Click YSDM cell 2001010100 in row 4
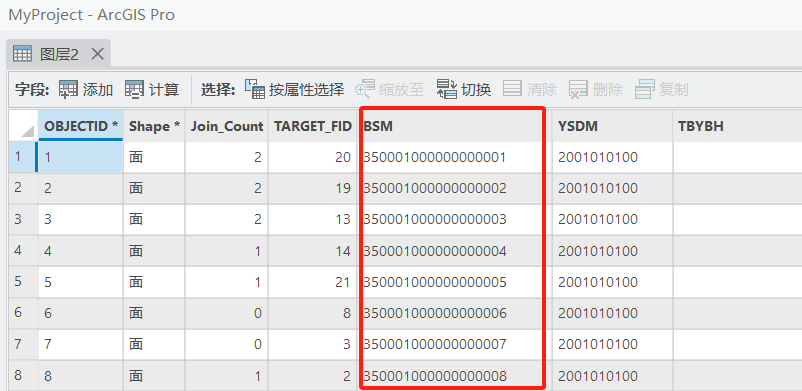Image resolution: width=802 pixels, height=391 pixels. (x=612, y=251)
